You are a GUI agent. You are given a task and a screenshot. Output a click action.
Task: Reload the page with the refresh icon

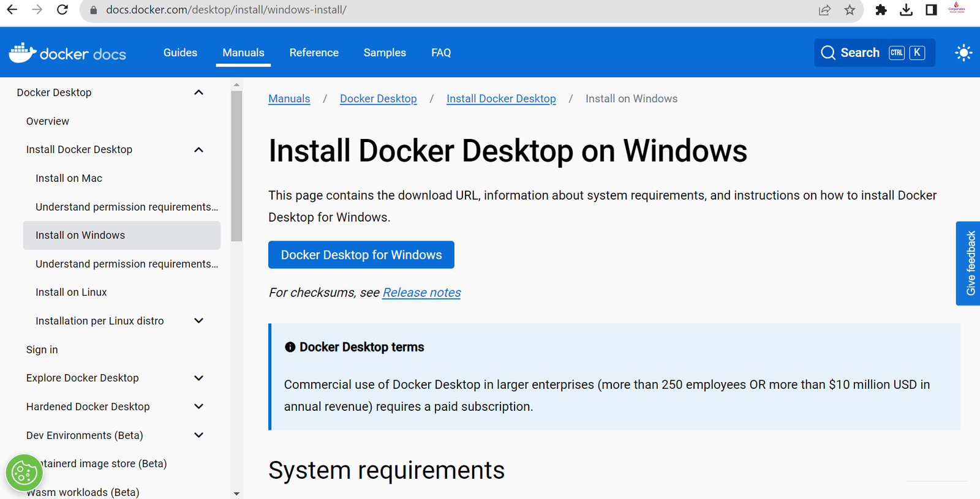point(62,10)
